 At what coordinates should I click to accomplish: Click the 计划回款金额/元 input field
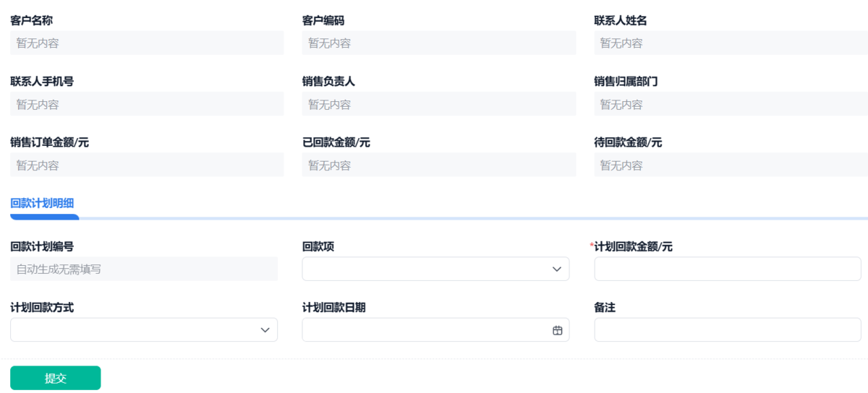coord(728,269)
